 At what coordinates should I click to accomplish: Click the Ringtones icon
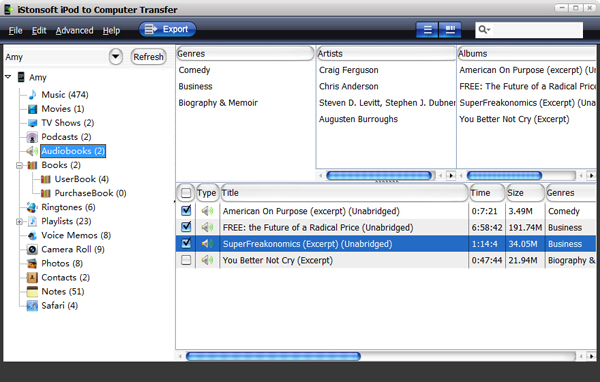click(32, 207)
